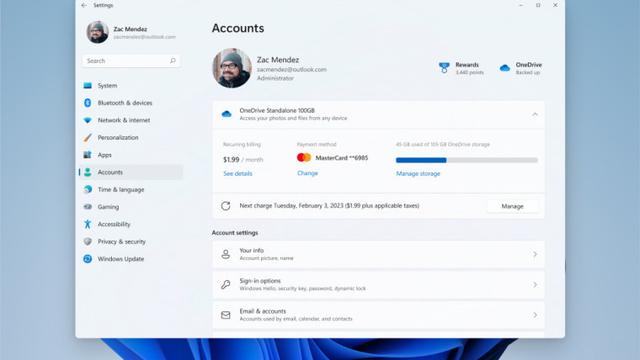Open Sign-in options via its chevron
Screen dimensions: 640x360
pyautogui.click(x=535, y=284)
